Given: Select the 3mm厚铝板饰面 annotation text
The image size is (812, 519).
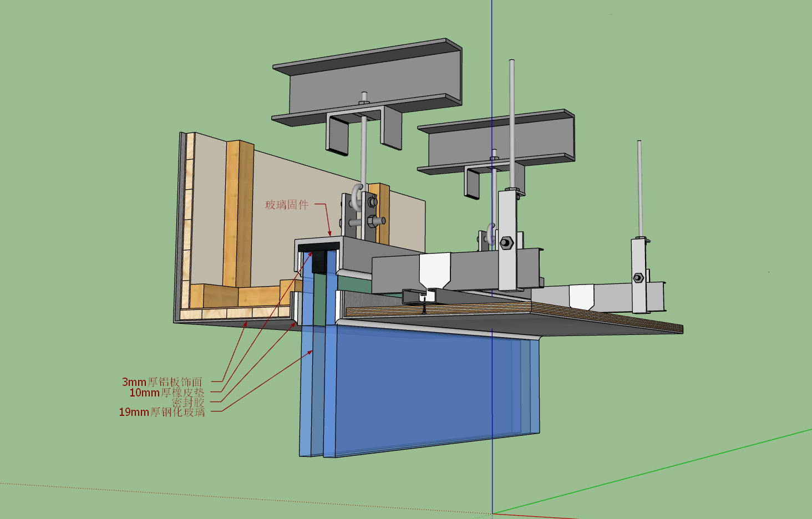Looking at the screenshot, I should pos(162,382).
